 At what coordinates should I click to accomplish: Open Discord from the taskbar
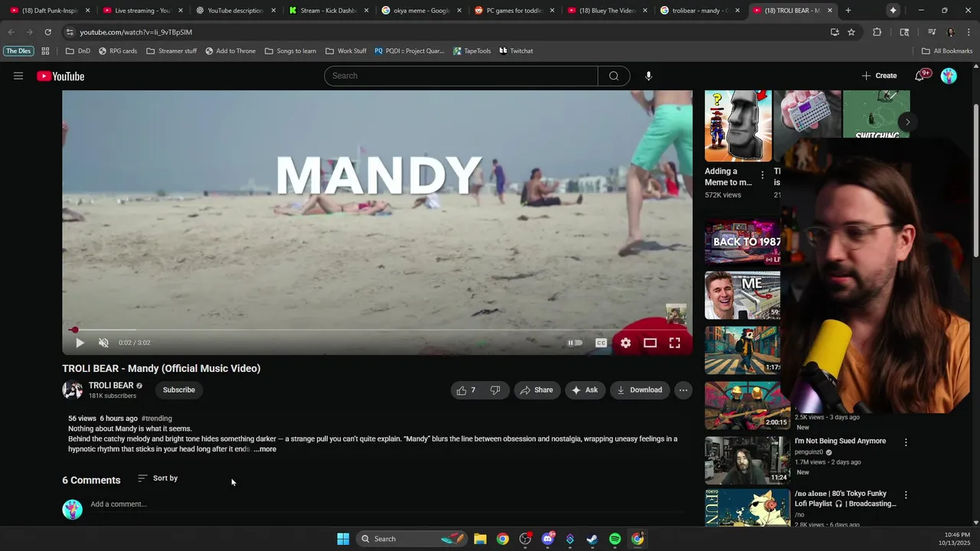coord(547,539)
